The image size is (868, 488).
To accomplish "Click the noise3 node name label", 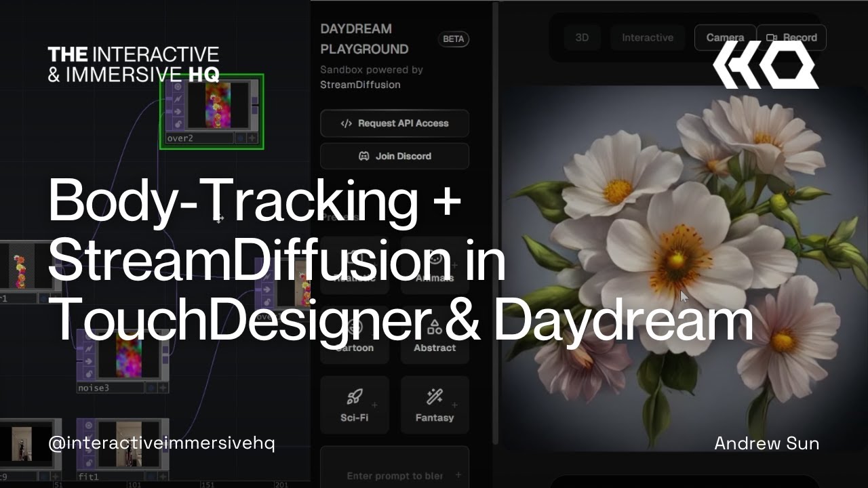I will 111,388.
